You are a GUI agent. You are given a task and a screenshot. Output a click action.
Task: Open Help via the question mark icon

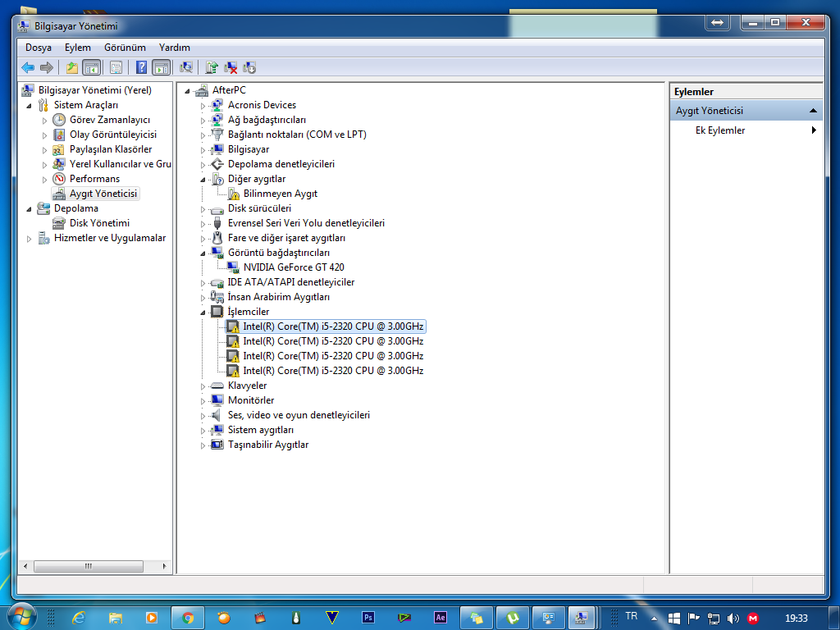click(x=141, y=67)
